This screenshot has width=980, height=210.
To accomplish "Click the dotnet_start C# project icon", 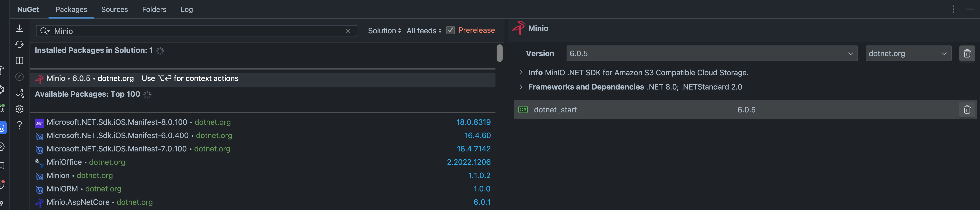I will pyautogui.click(x=523, y=110).
